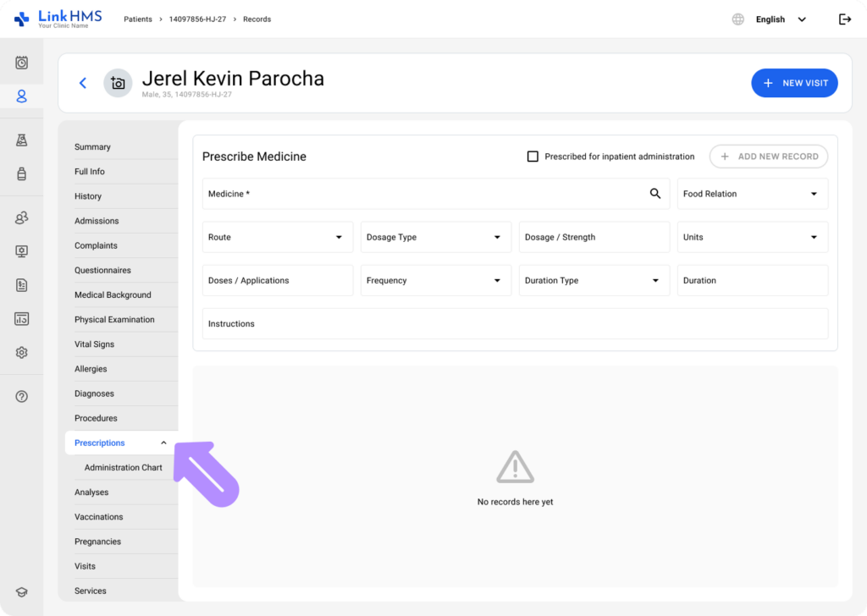The height and width of the screenshot is (616, 867).
Task: Open the Vaccinations section
Action: pyautogui.click(x=98, y=516)
